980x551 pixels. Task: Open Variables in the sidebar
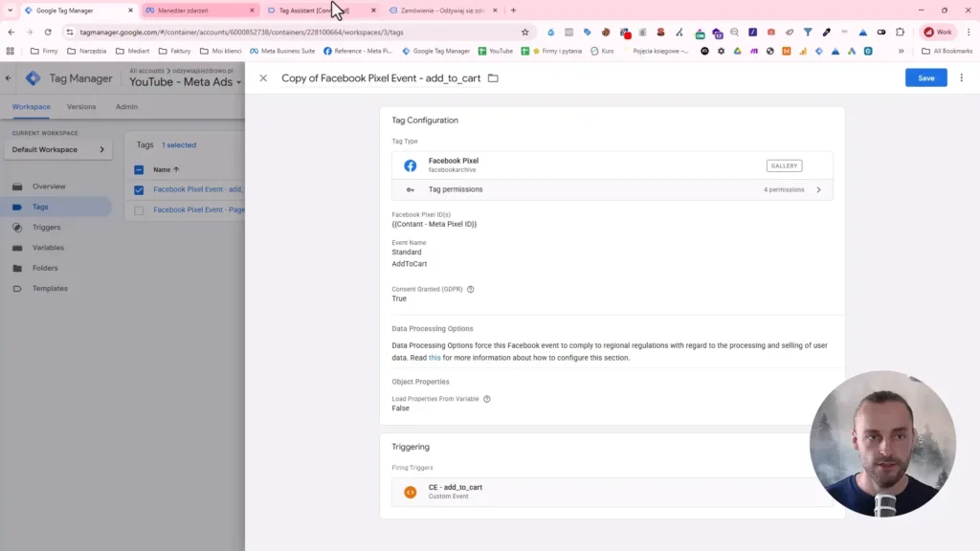coord(48,248)
